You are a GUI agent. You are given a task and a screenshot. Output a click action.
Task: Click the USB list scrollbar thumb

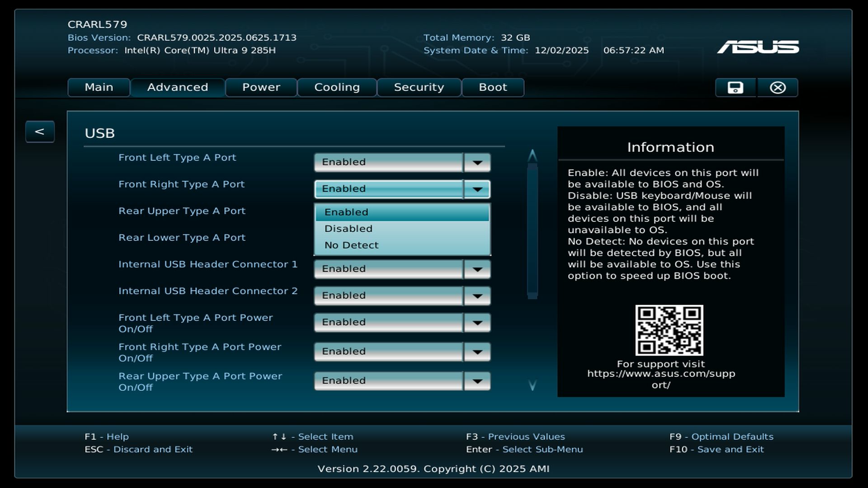click(532, 230)
